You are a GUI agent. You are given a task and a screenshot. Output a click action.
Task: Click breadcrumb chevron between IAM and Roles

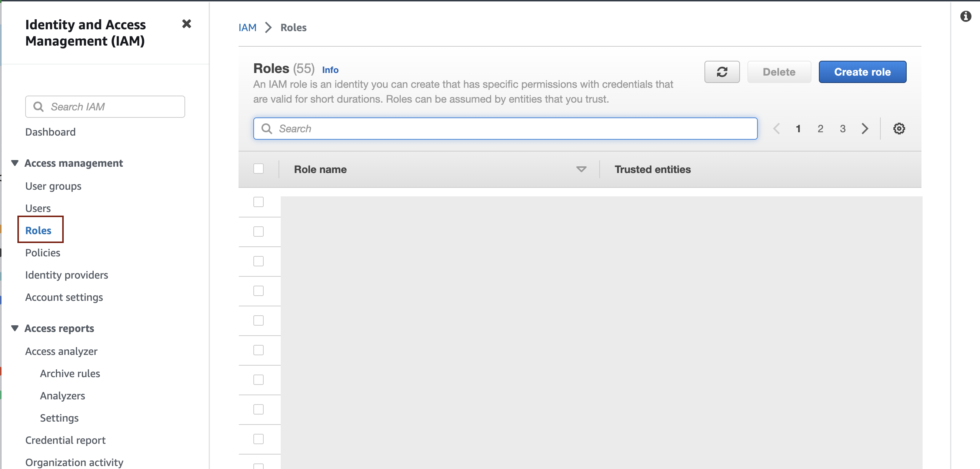pyautogui.click(x=269, y=27)
